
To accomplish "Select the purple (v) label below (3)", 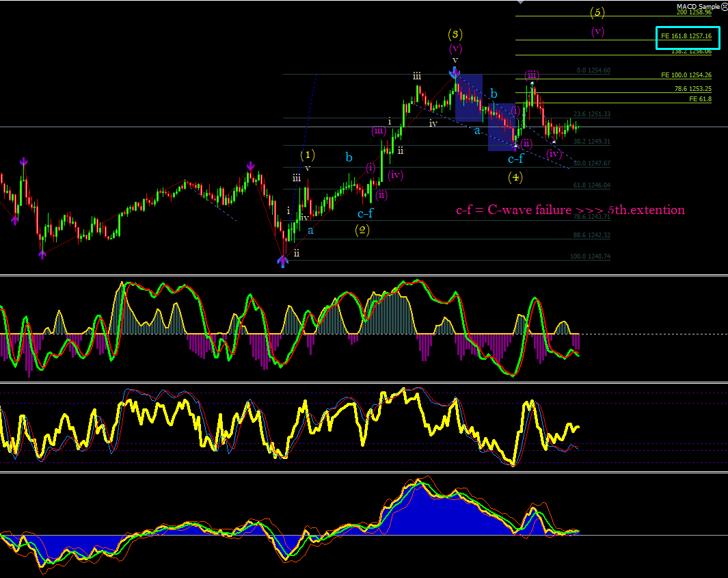I will coord(455,49).
